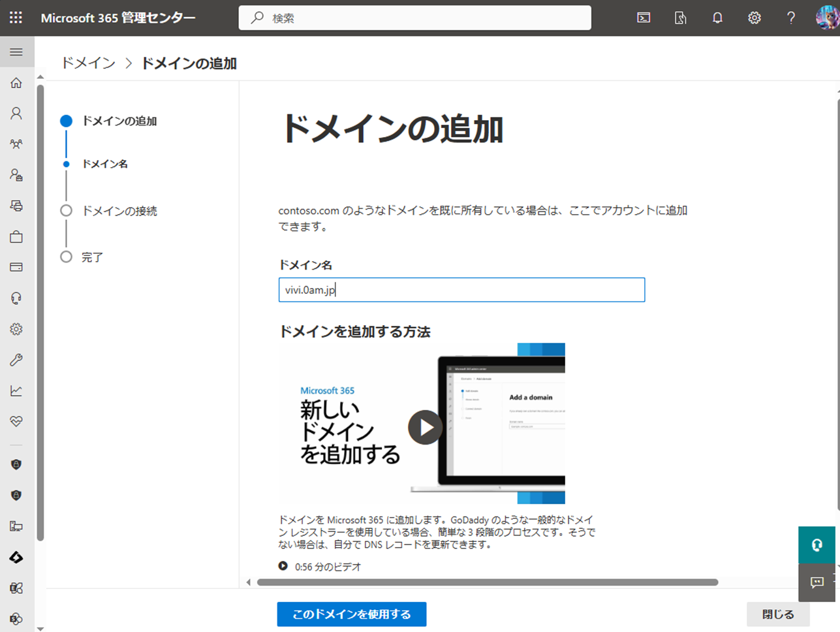Open Setup wrench icon in sidebar

pos(16,360)
